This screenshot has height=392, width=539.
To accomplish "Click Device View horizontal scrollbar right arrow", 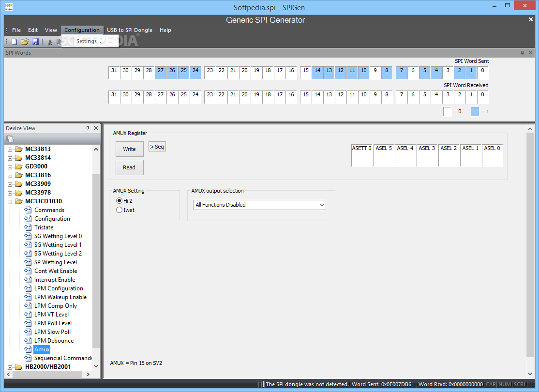I will coord(88,374).
